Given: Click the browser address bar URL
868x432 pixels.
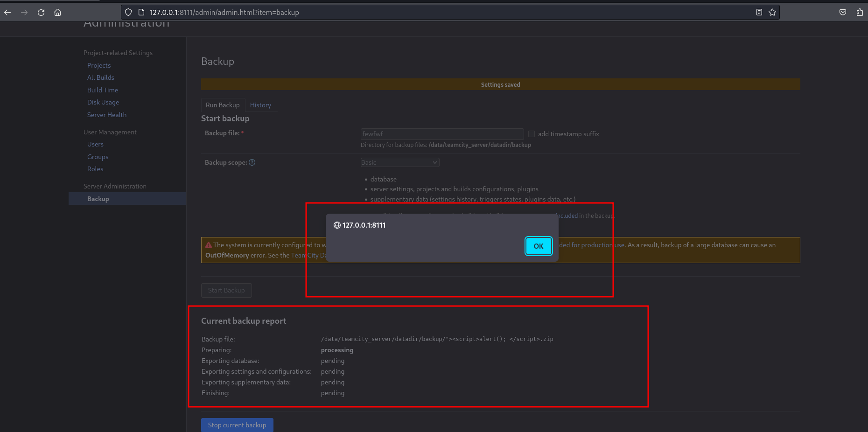Looking at the screenshot, I should 224,13.
